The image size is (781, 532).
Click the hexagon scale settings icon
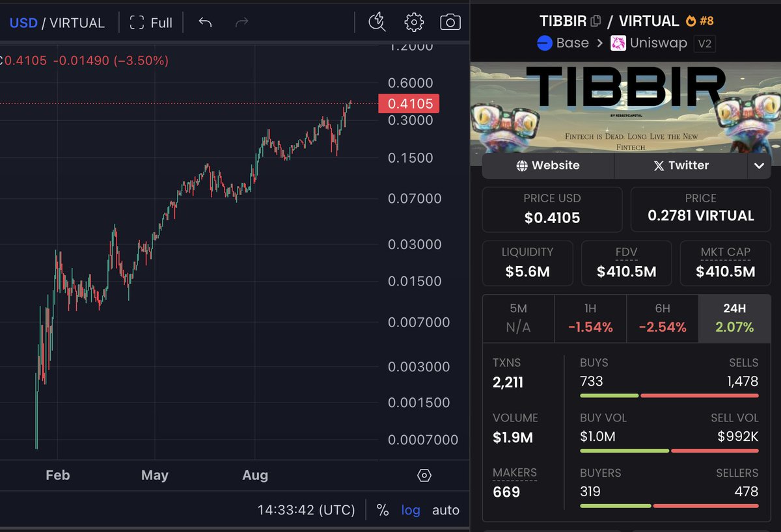point(424,475)
